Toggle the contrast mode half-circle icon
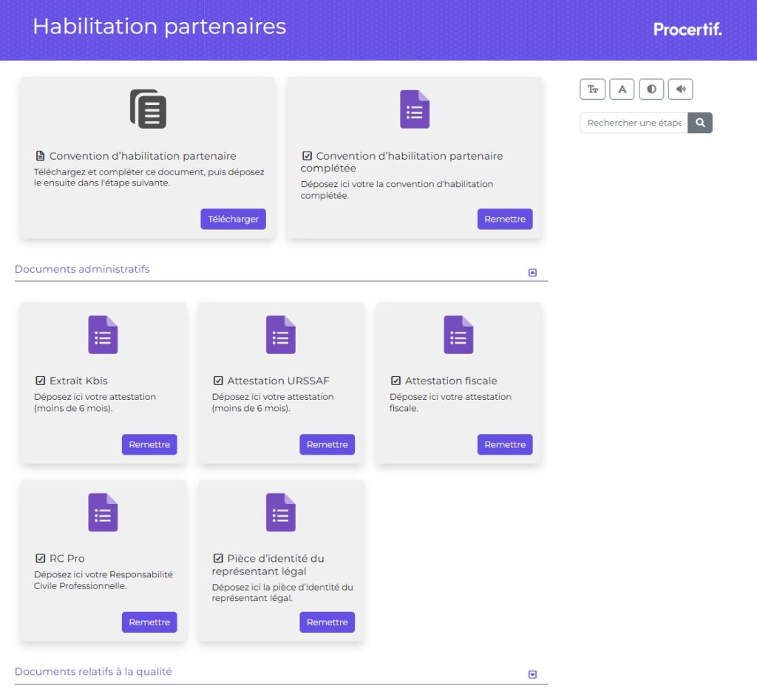Image resolution: width=757 pixels, height=700 pixels. pyautogui.click(x=651, y=89)
